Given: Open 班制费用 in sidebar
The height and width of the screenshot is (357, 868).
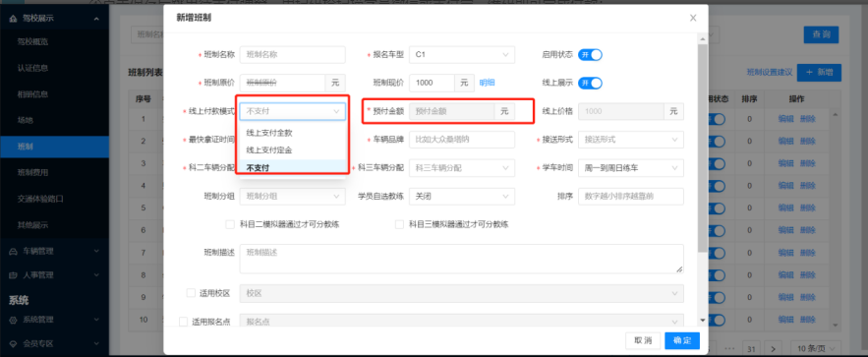Looking at the screenshot, I should (31, 173).
